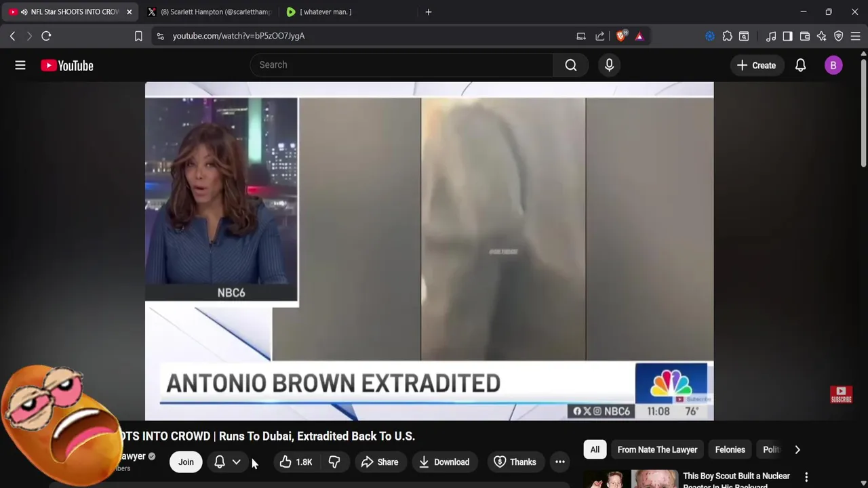Open Brave Rewards triangle icon
This screenshot has width=868, height=488.
click(639, 36)
